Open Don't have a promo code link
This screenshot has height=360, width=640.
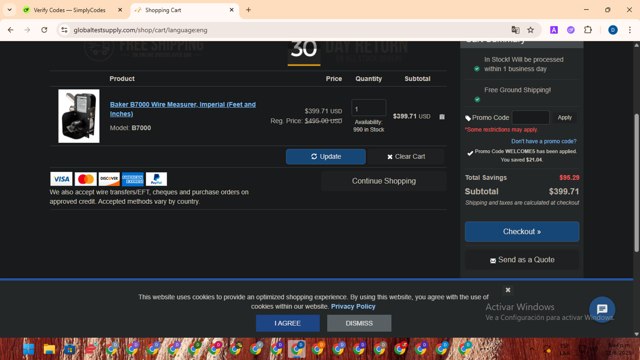point(544,141)
